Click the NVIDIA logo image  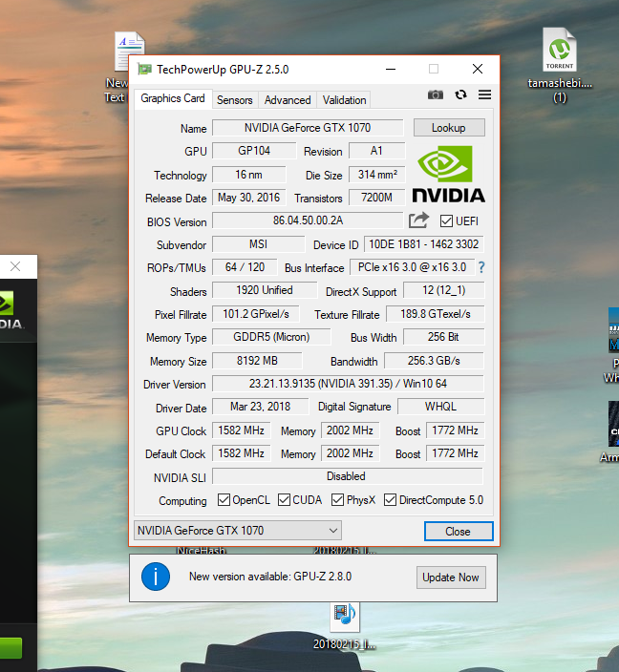point(448,173)
